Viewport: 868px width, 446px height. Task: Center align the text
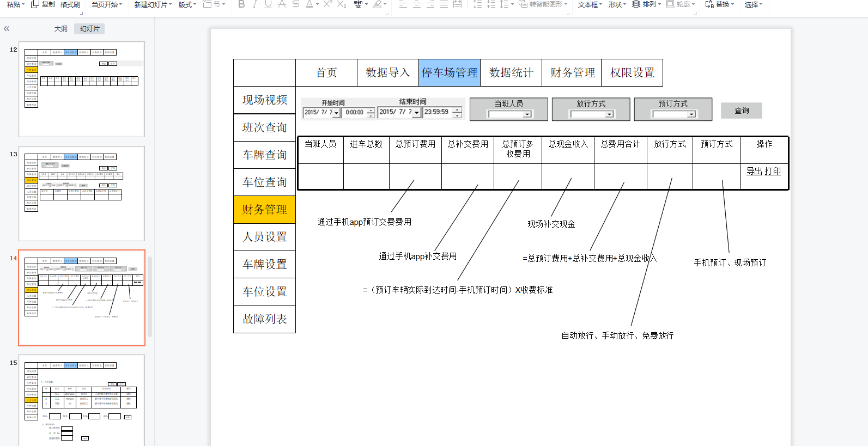point(417,4)
